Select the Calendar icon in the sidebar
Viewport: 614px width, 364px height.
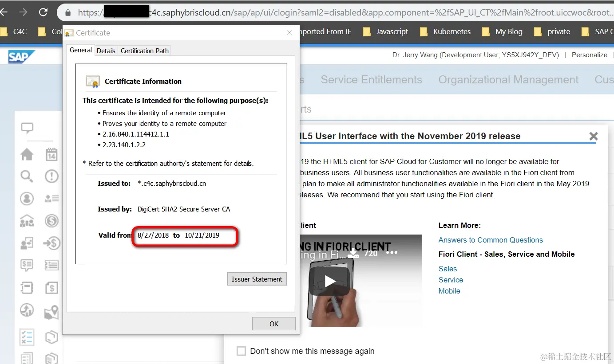pyautogui.click(x=51, y=154)
